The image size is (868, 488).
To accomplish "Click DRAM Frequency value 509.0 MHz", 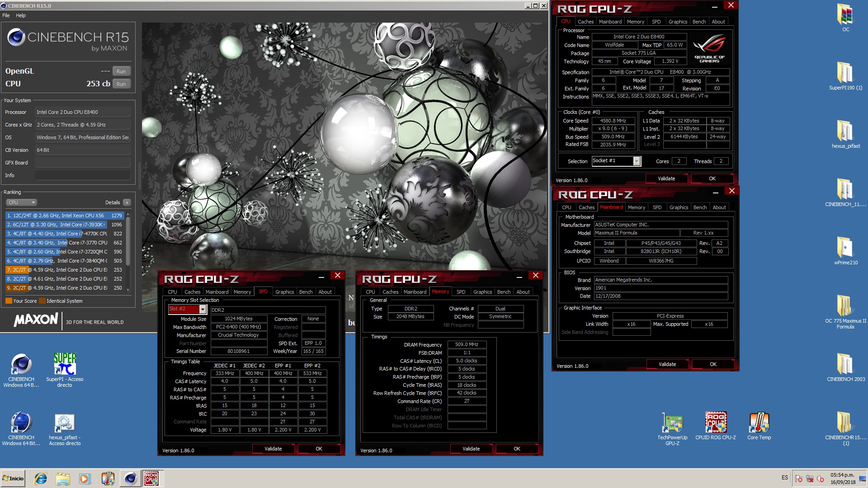I will tap(467, 344).
